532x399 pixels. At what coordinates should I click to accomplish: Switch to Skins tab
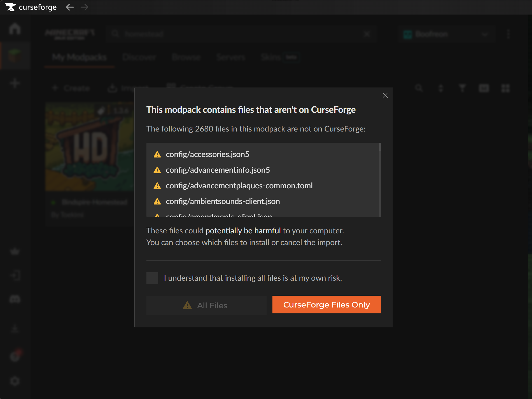coord(280,57)
